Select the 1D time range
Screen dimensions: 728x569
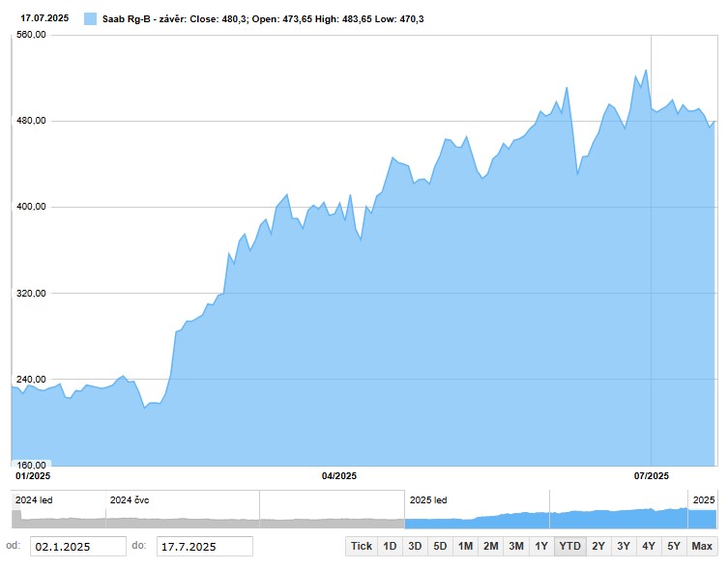pos(390,546)
